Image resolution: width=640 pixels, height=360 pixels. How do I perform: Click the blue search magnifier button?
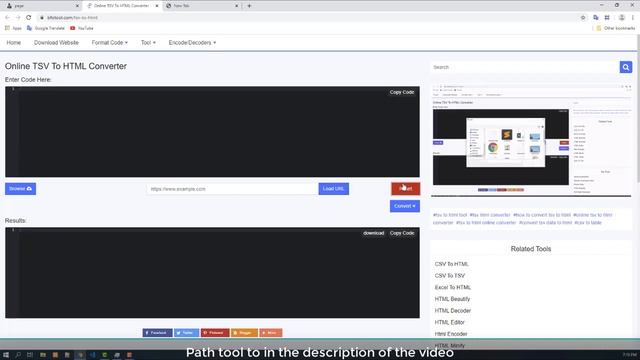tap(626, 67)
